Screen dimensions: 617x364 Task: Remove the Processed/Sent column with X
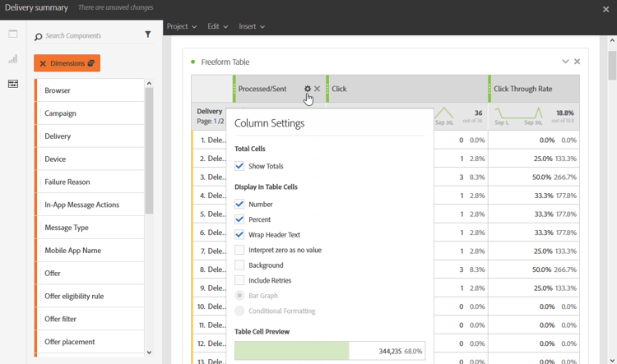318,89
